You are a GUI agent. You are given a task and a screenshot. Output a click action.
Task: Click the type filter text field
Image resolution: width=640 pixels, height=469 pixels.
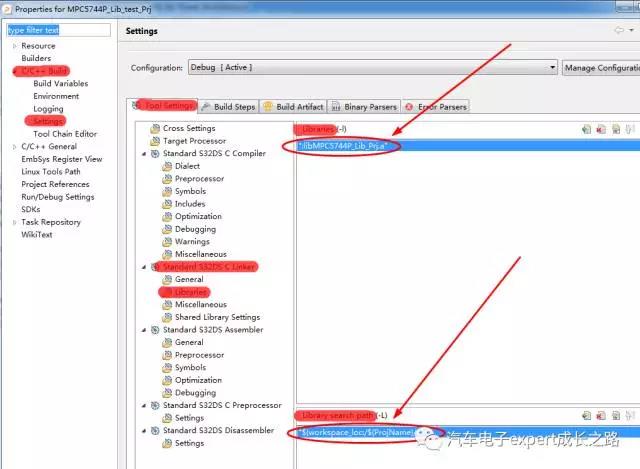60,30
